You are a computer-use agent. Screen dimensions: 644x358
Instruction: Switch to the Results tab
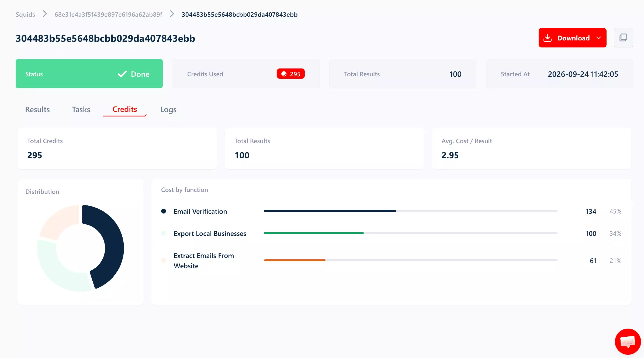[37, 109]
